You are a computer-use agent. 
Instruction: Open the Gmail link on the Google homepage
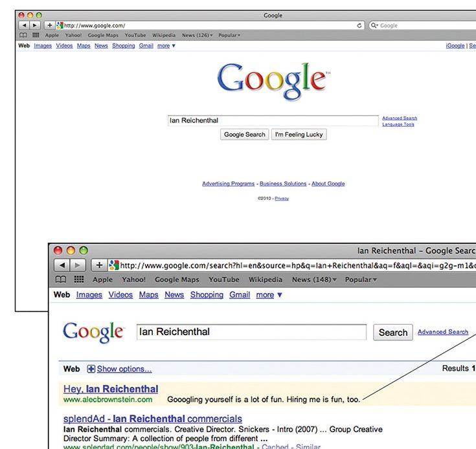point(146,46)
